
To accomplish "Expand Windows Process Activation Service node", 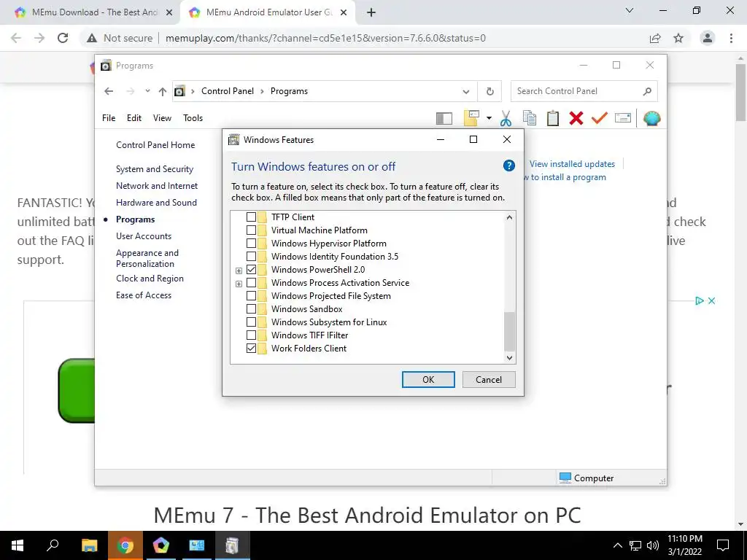I will pos(239,284).
